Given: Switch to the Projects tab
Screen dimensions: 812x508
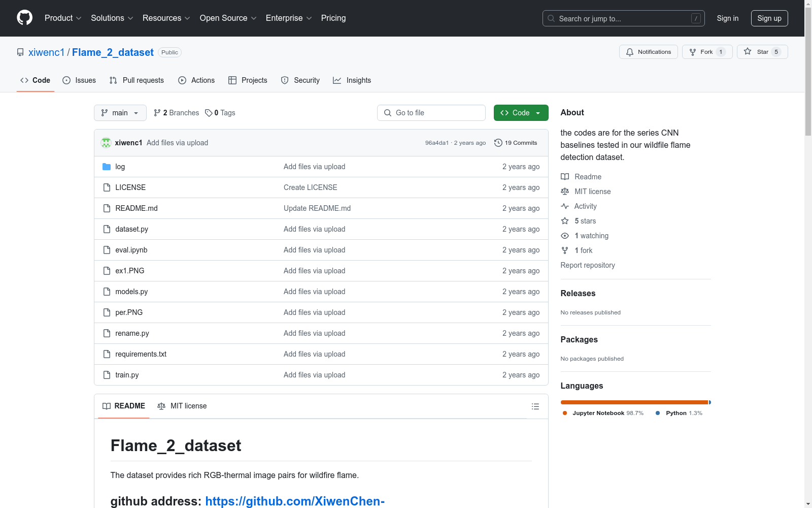Looking at the screenshot, I should coord(248,80).
